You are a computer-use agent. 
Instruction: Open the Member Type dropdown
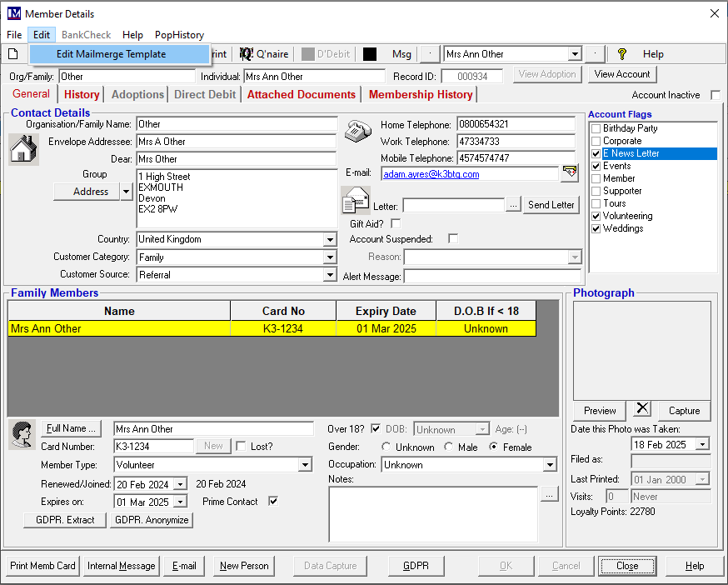[305, 465]
